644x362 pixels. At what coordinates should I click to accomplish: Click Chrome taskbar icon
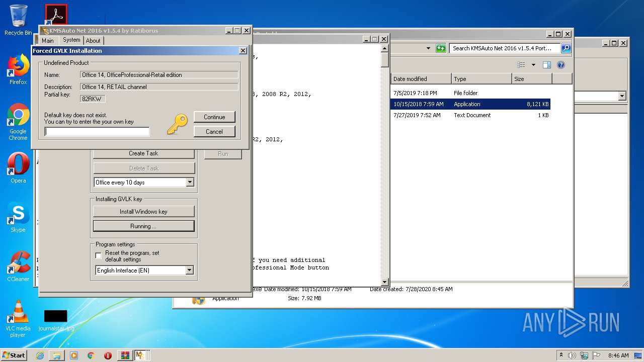click(91, 355)
